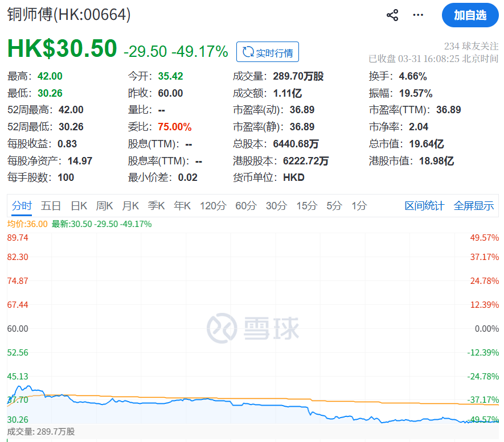Open the 季K quarterly chart tab
The height and width of the screenshot is (442, 504).
(156, 206)
